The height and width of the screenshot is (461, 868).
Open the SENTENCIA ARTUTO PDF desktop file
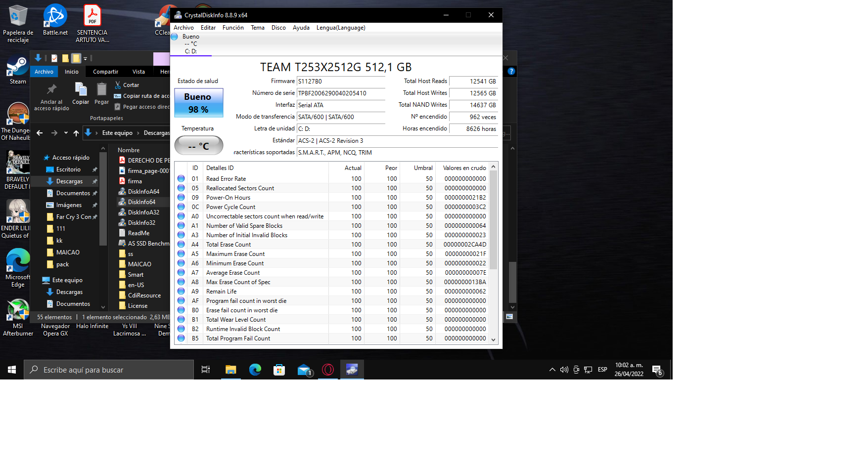point(92,24)
